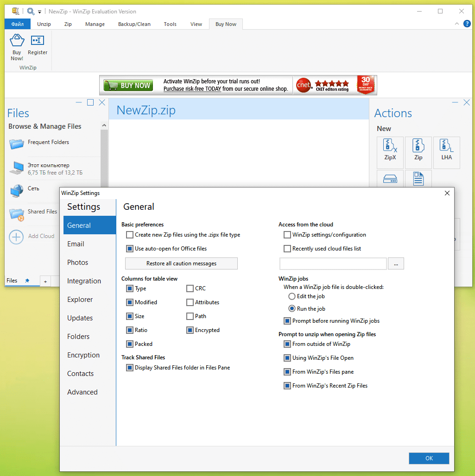Toggle Use auto-open for Office files
475x476 pixels.
(x=130, y=249)
